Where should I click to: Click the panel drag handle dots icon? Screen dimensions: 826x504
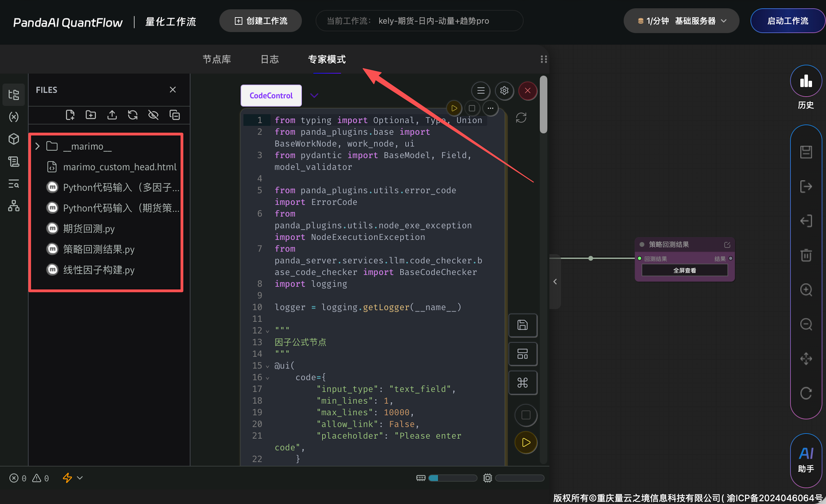pyautogui.click(x=543, y=59)
